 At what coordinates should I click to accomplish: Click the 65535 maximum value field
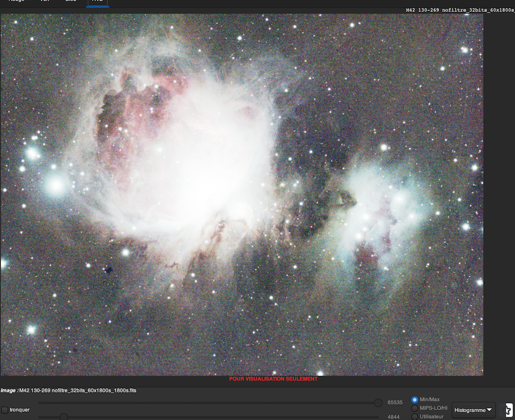click(395, 402)
